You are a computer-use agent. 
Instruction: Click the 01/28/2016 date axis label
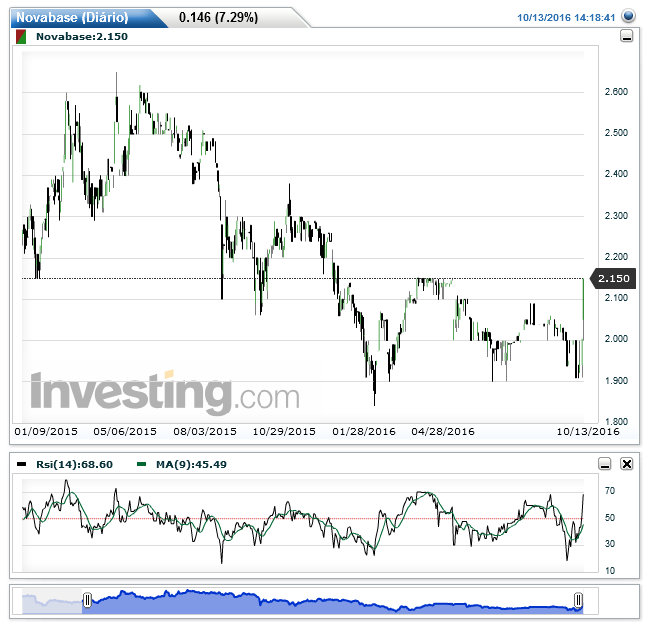(364, 431)
